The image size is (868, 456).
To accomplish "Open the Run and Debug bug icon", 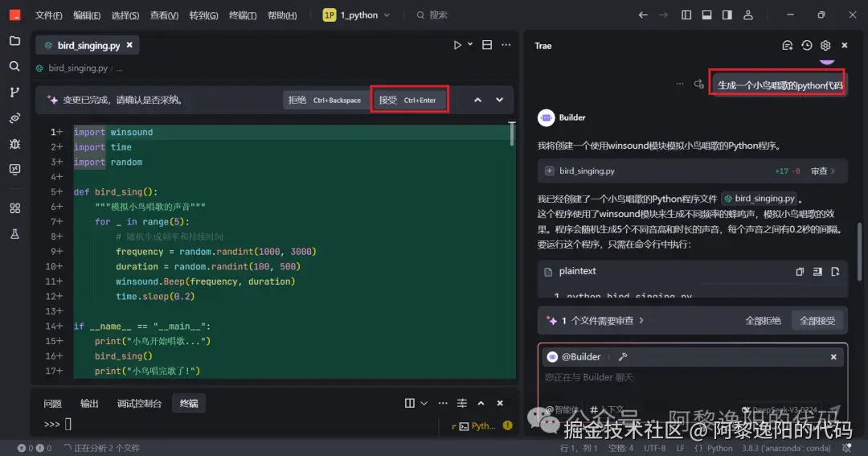I will [x=15, y=143].
